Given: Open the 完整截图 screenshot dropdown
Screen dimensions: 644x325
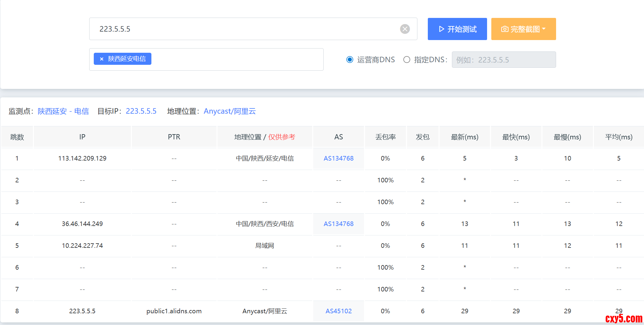Looking at the screenshot, I should [523, 29].
